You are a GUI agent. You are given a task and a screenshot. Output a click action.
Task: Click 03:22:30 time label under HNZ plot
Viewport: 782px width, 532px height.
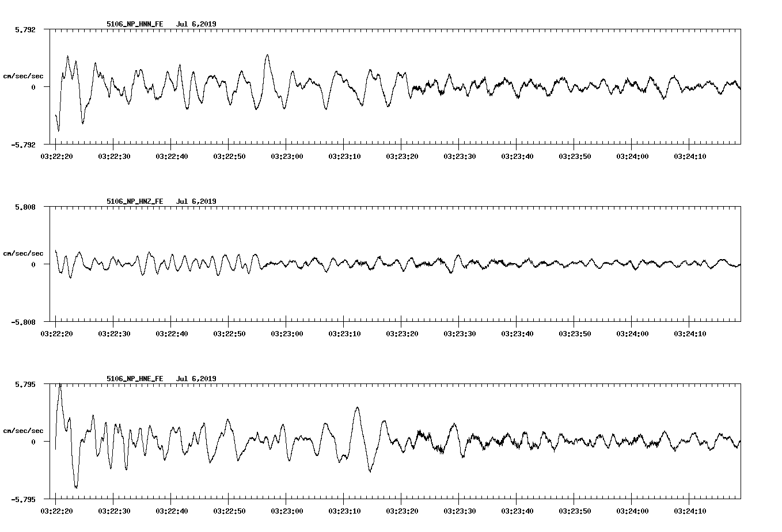click(x=113, y=333)
